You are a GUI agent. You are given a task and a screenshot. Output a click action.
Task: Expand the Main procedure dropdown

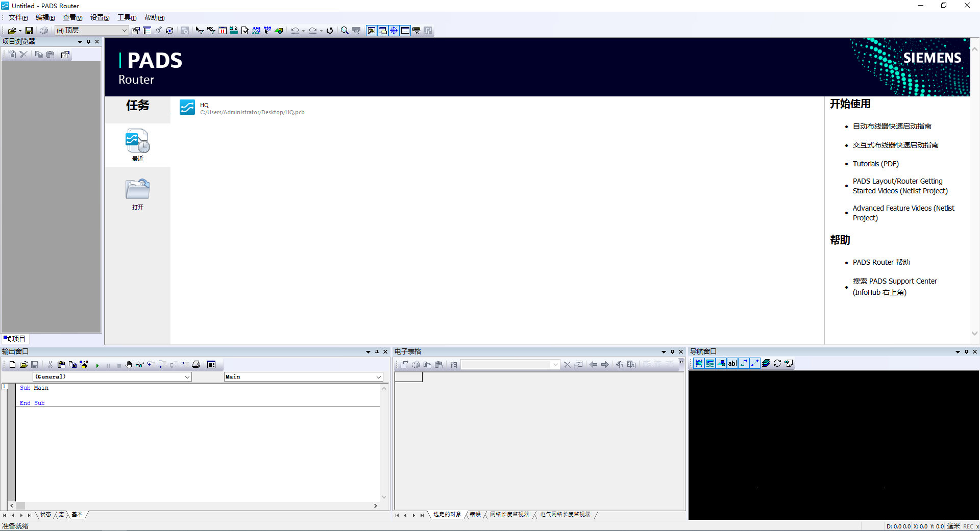pos(379,377)
